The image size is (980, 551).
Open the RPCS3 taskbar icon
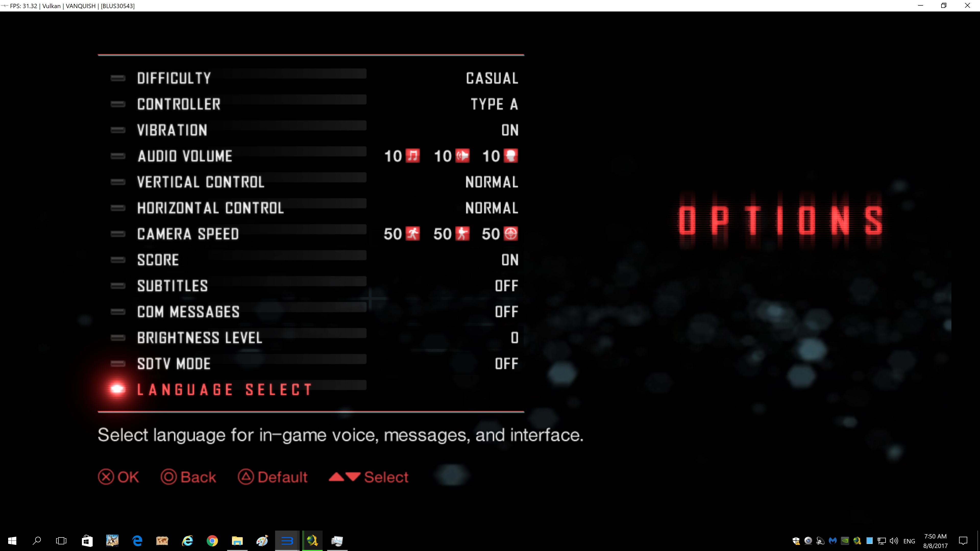(x=287, y=540)
